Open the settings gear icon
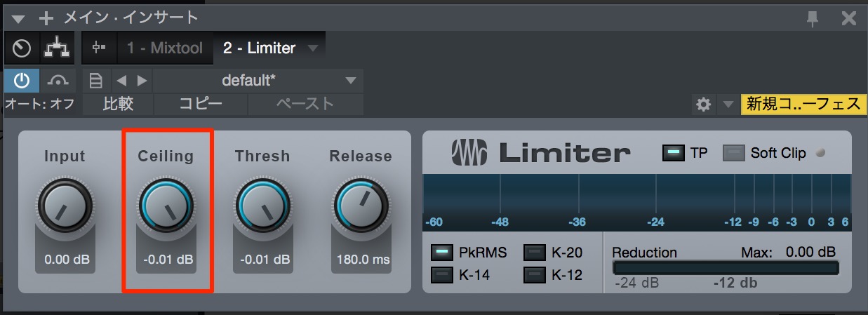 point(703,105)
